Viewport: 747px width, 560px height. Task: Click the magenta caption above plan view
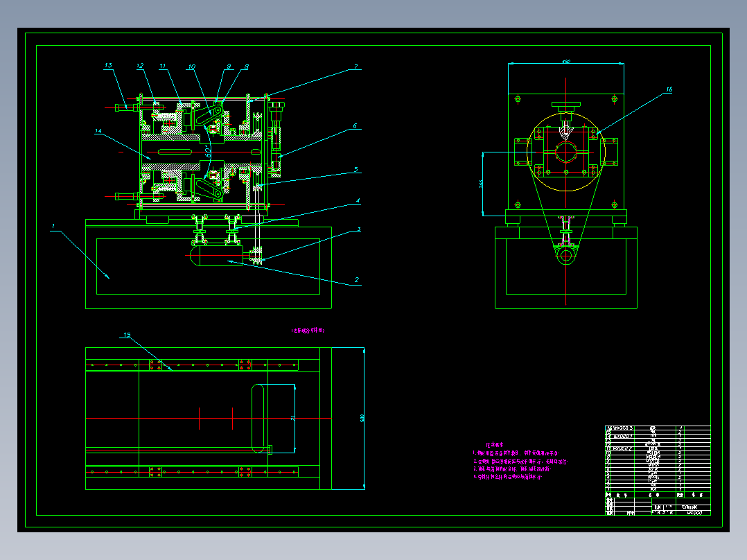[308, 331]
